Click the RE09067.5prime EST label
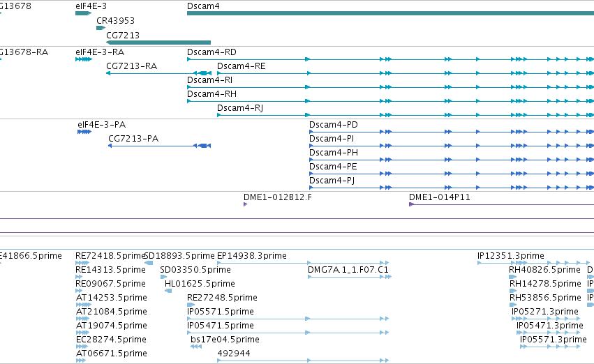Screen dimensions: 594x364 click(x=110, y=285)
